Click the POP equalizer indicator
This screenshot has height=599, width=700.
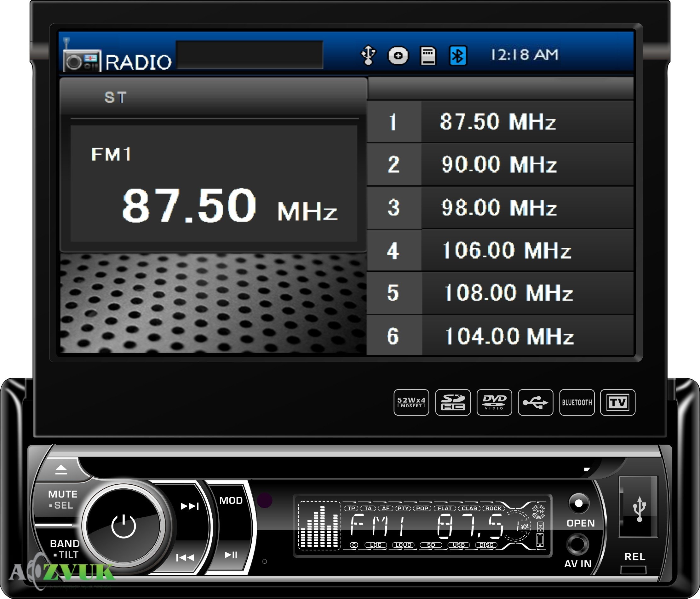pos(422,509)
